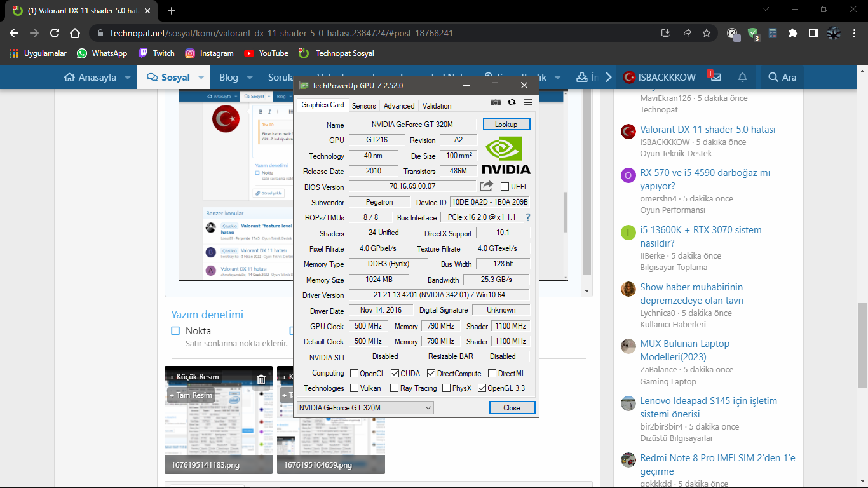Click the Close button in GPU-Z
Viewport: 868px width, 488px height.
click(512, 408)
